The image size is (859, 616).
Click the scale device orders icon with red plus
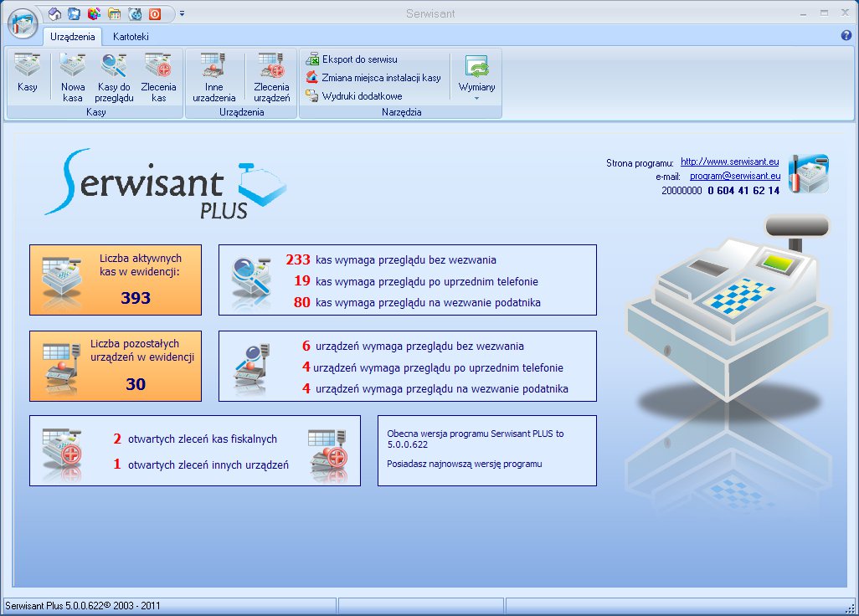pyautogui.click(x=327, y=452)
